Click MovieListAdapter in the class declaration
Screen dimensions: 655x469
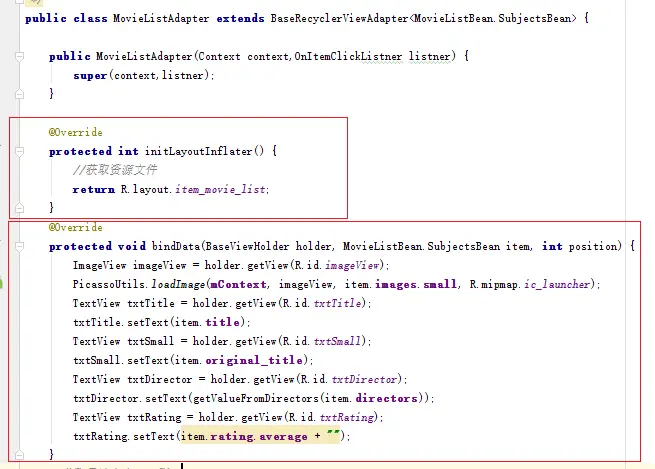(x=161, y=18)
